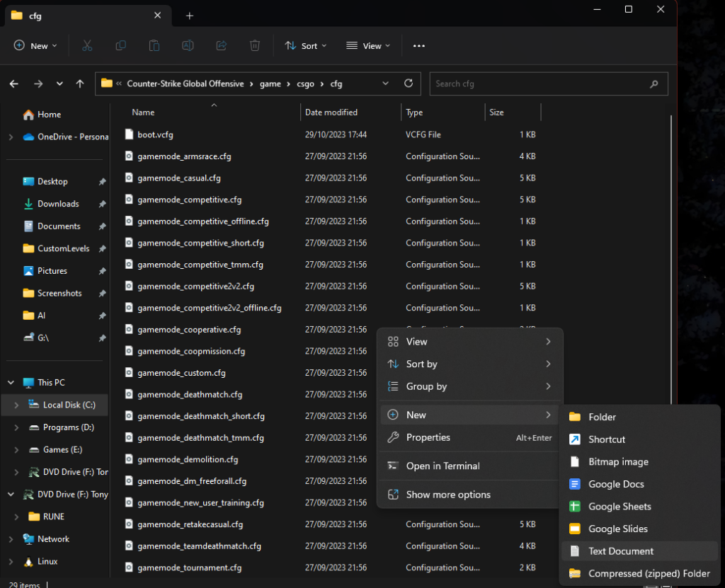Create a new Google Sheets file
Viewport: 725px width, 588px height.
pos(639,507)
